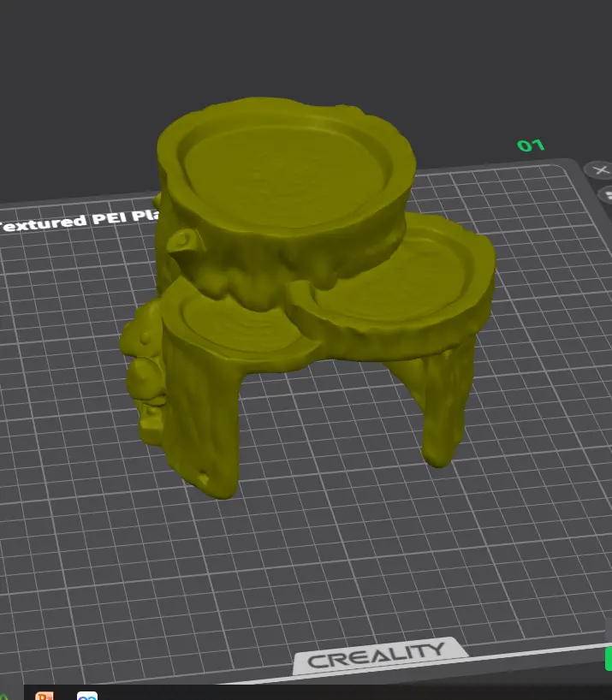Click the CREALITY logo on the bed
The image size is (612, 700).
[377, 654]
